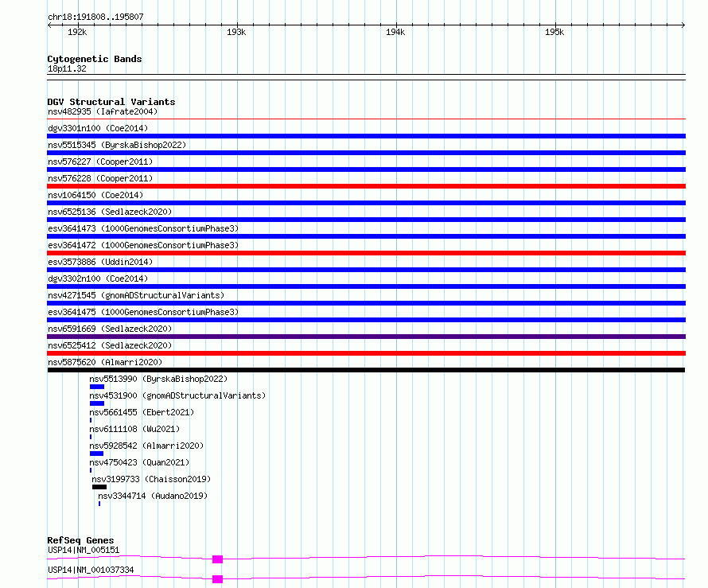Open nsv1064150 (Coe2014) variant label
The width and height of the screenshot is (708, 588).
tap(95, 195)
